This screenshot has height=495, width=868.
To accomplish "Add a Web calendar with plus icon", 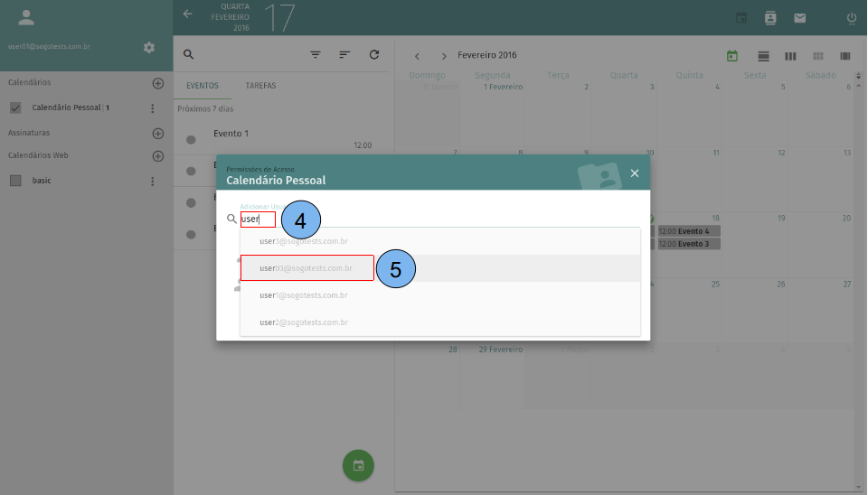I will click(158, 155).
